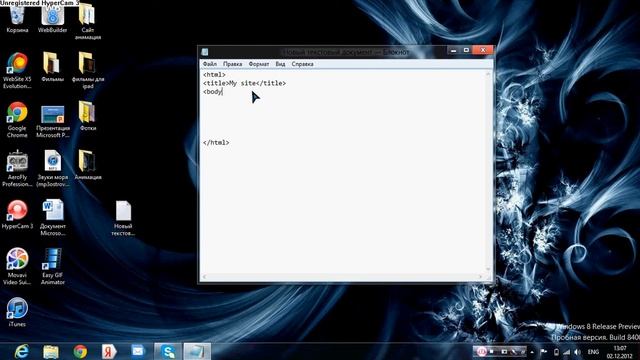640x360 pixels.
Task: Click the Notepad title bar document icon
Action: [205, 52]
